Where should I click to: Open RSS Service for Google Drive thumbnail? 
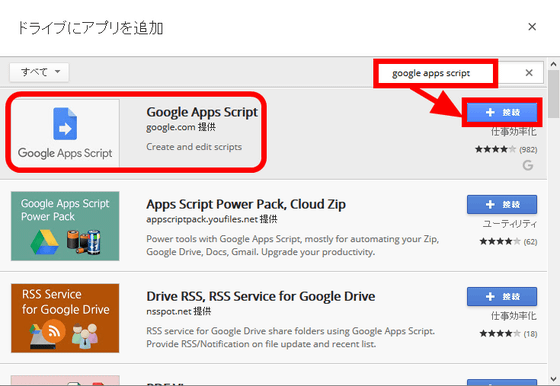point(65,318)
